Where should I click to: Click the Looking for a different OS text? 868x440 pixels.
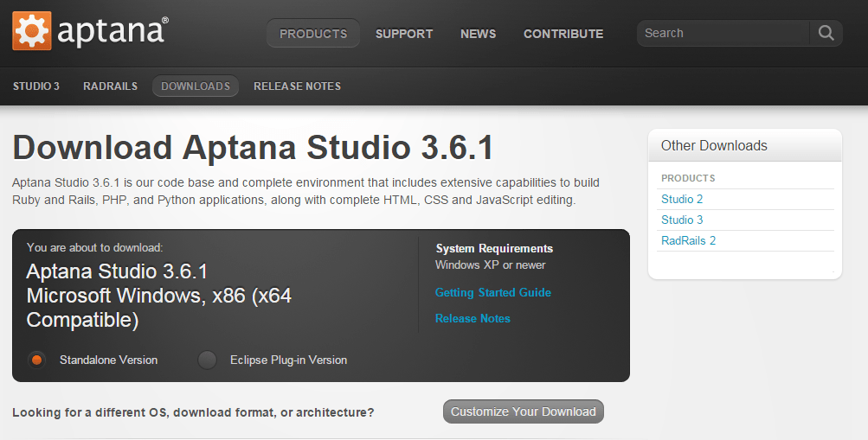coord(193,412)
